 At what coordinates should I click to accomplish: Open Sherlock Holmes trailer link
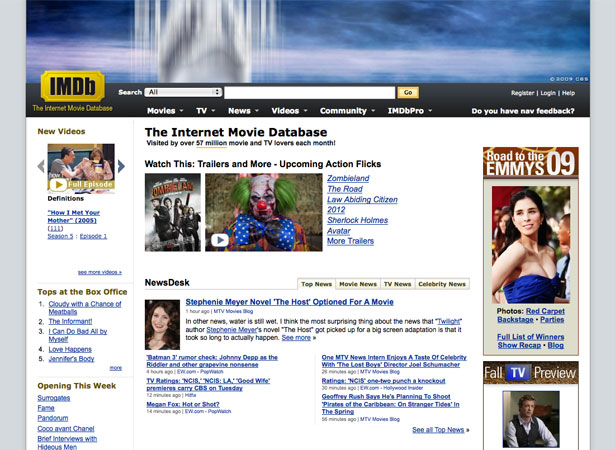pyautogui.click(x=357, y=220)
